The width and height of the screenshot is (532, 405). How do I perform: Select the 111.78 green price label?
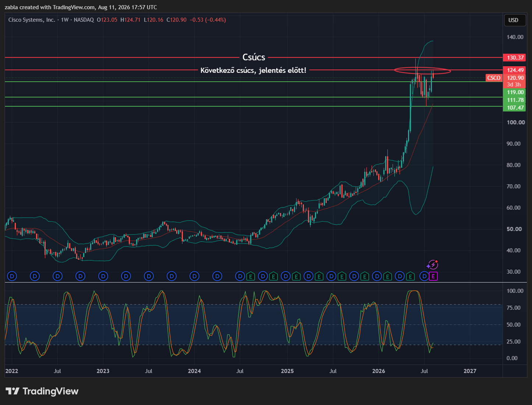[515, 100]
